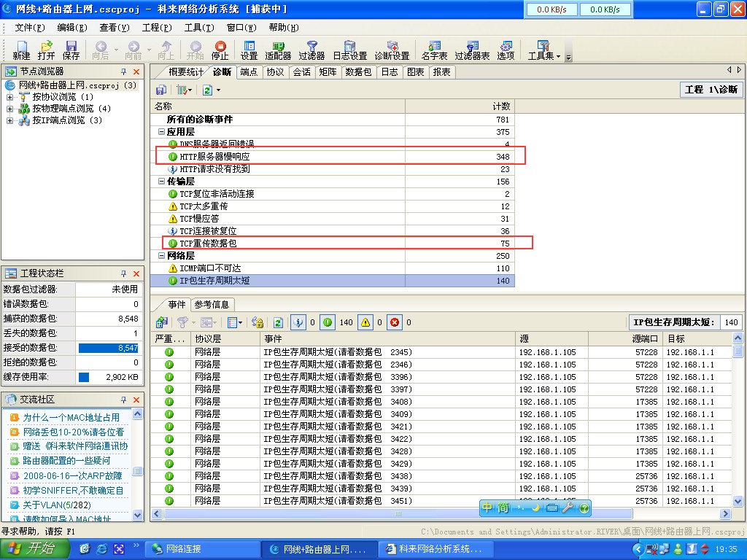Click the 停止 (Stop) capture icon
747x560 pixels.
(x=220, y=50)
